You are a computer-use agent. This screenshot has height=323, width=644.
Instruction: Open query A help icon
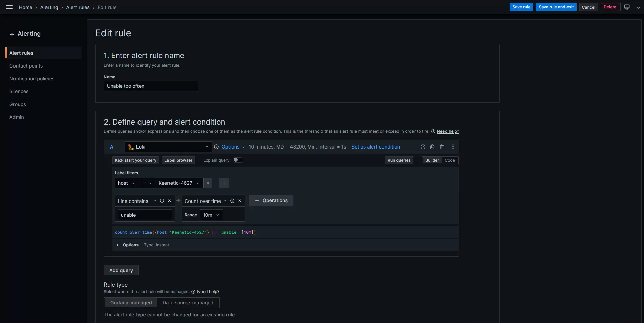[423, 147]
